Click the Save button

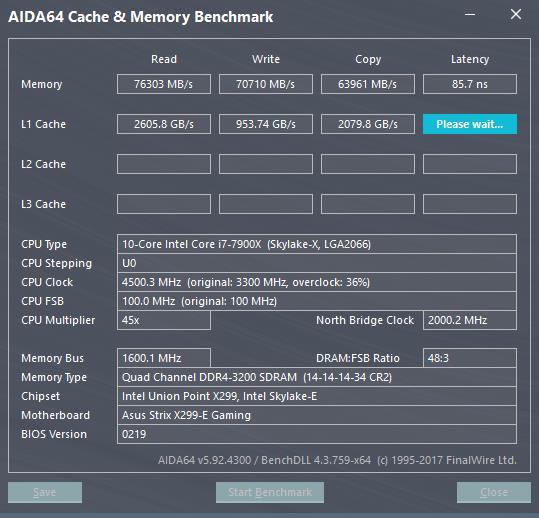[x=45, y=492]
